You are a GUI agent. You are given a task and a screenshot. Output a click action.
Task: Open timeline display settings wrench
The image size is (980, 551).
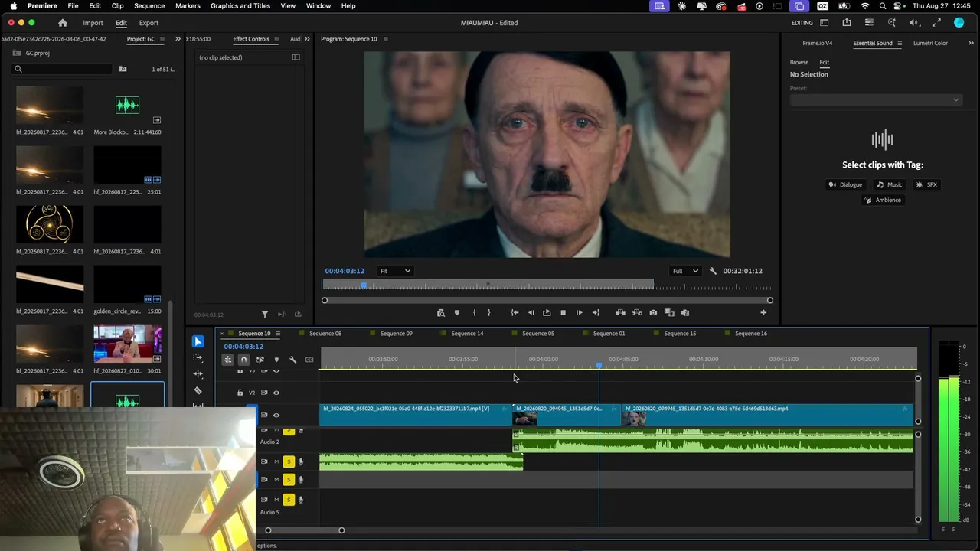coord(292,360)
